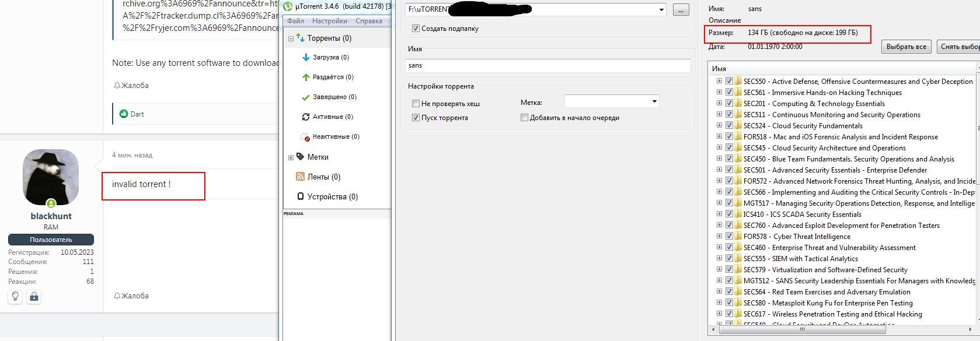Click the Выбрать все button
Viewport: 980px width, 341px height.
tap(906, 47)
